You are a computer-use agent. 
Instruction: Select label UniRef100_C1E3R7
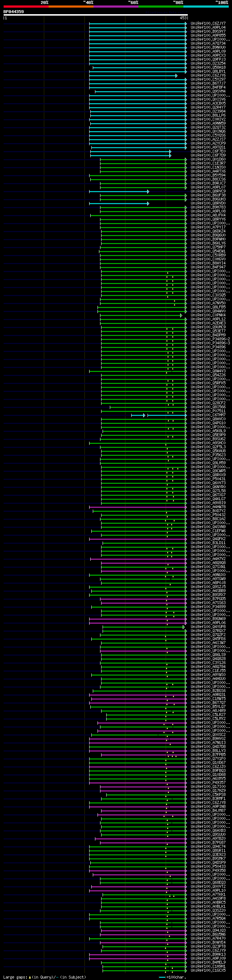point(208,163)
